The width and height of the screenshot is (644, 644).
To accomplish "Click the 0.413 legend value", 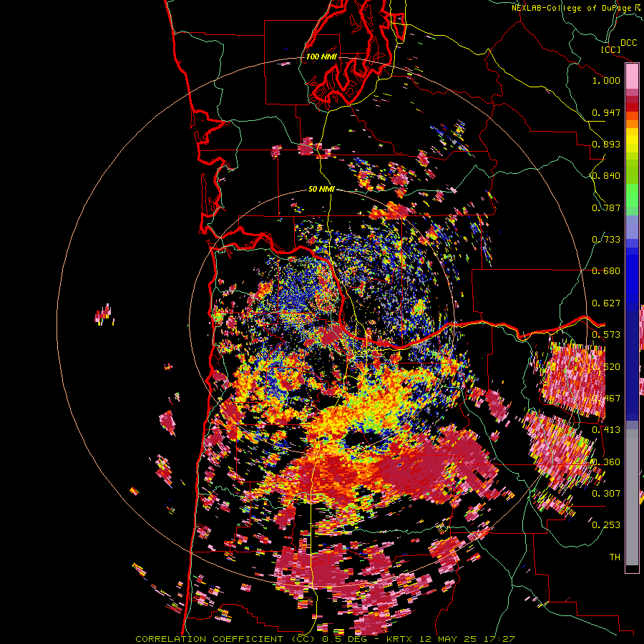I will pyautogui.click(x=606, y=430).
